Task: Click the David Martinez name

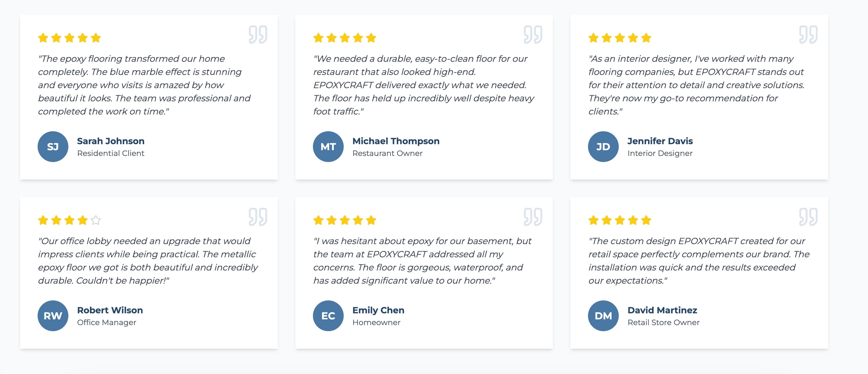Action: (662, 310)
